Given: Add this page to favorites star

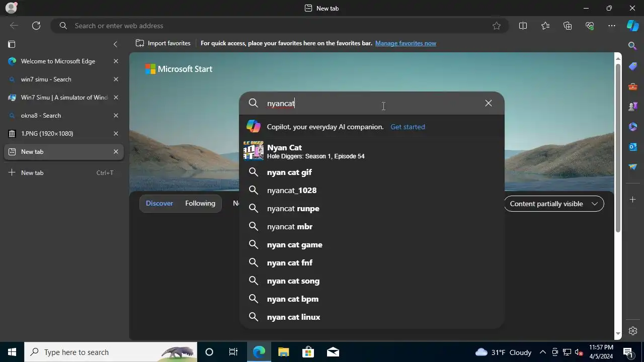Looking at the screenshot, I should click(x=497, y=26).
